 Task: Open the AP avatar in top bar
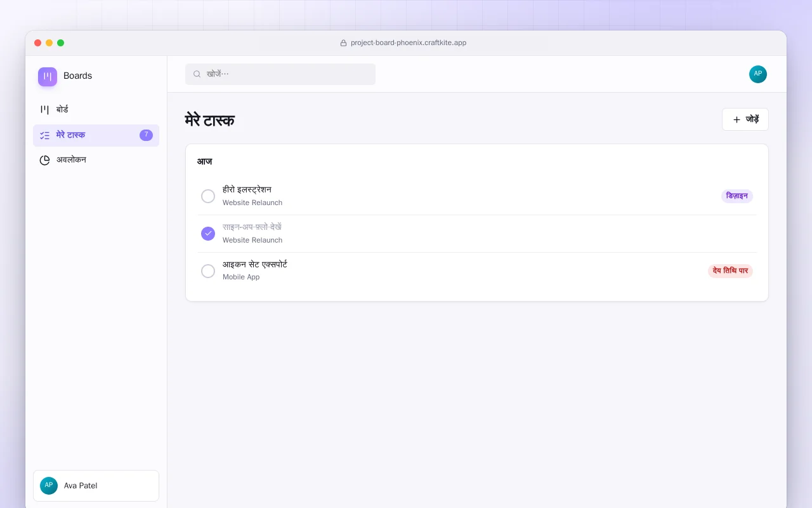click(758, 74)
